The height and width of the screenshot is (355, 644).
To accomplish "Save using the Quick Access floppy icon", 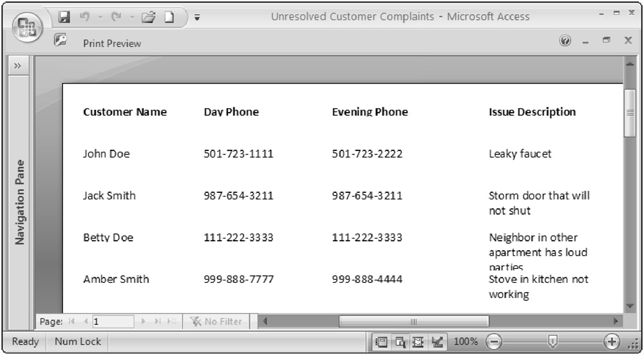I will tap(64, 15).
